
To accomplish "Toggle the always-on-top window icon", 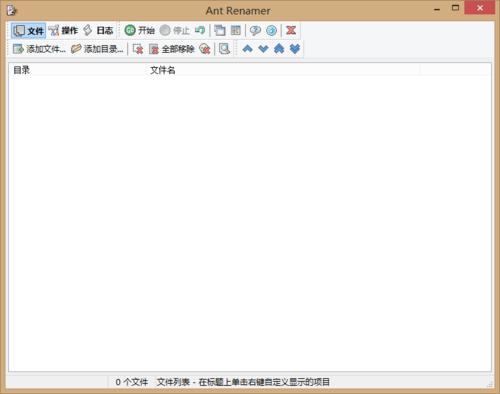I will click(x=220, y=31).
